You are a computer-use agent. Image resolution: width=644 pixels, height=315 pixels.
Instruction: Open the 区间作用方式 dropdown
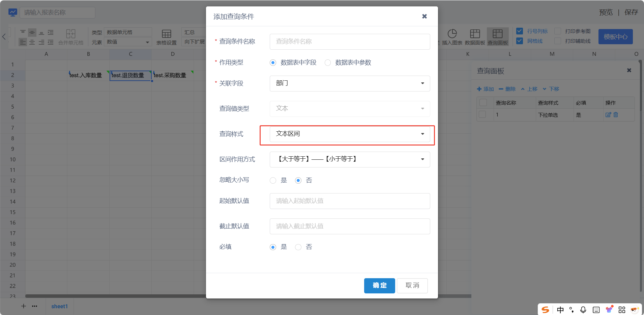tap(350, 159)
